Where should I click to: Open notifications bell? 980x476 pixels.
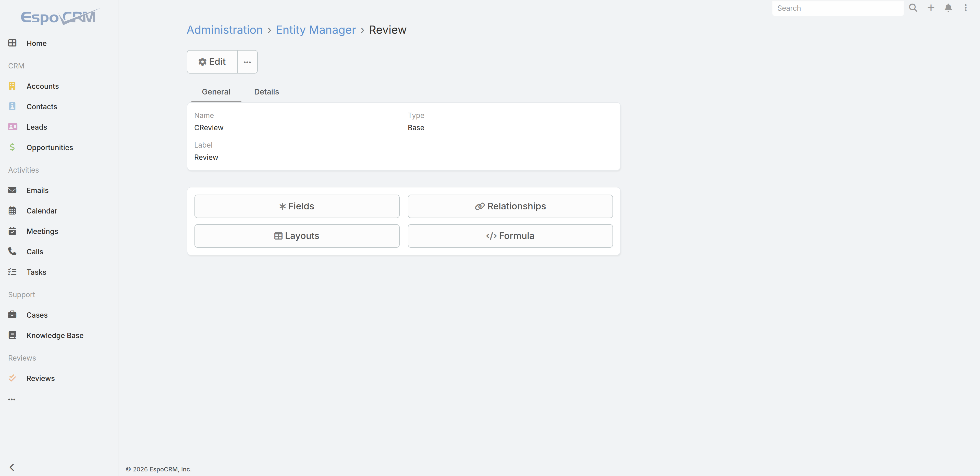point(948,8)
